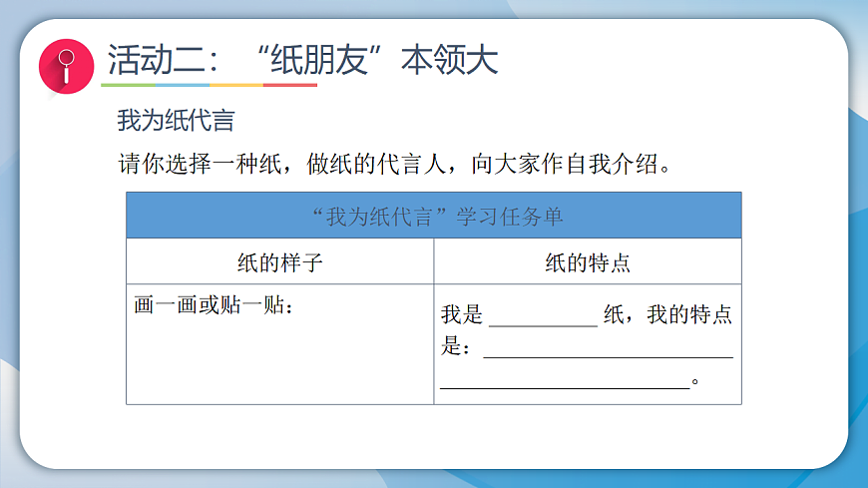Click the text 纸，我的特点
The width and height of the screenshot is (868, 488).
pos(668,314)
